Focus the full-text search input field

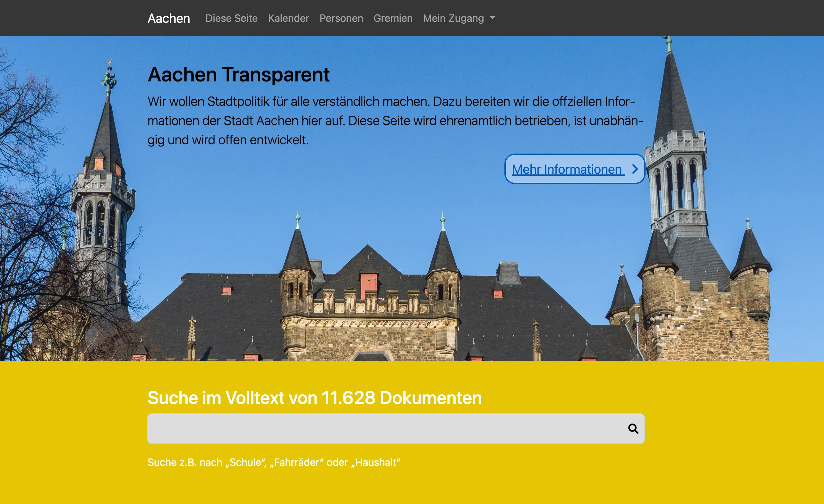tap(368, 428)
